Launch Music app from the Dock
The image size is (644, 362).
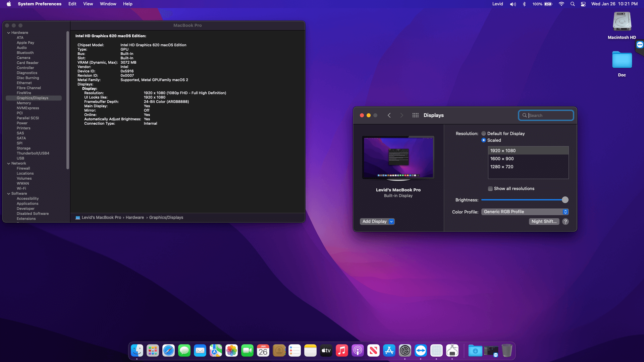(x=342, y=351)
